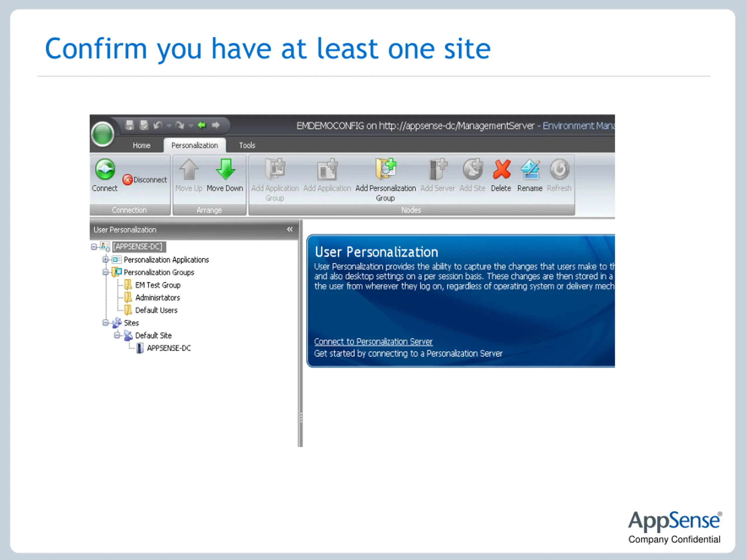Select the Sites tree item
Image resolution: width=747 pixels, height=560 pixels.
(x=131, y=323)
